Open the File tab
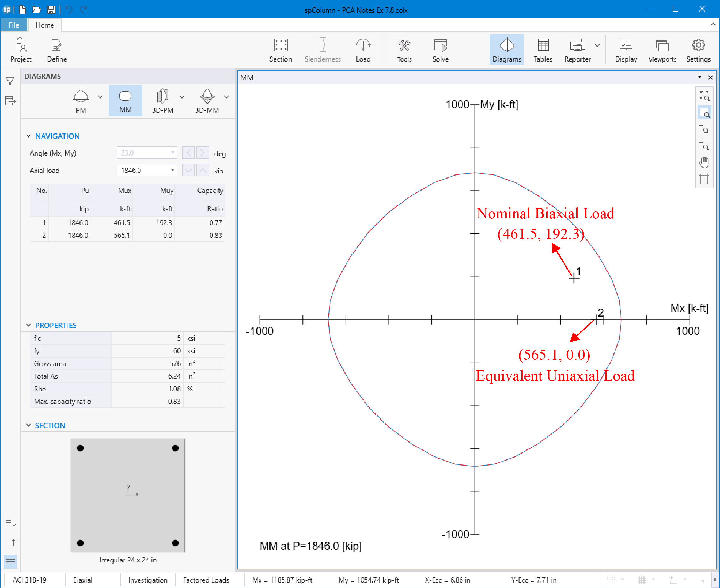The height and width of the screenshot is (588, 720). click(14, 25)
